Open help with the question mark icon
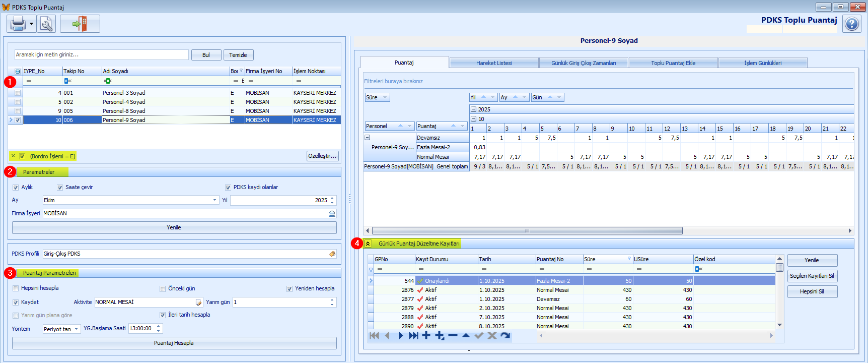The height and width of the screenshot is (363, 868). click(x=851, y=24)
